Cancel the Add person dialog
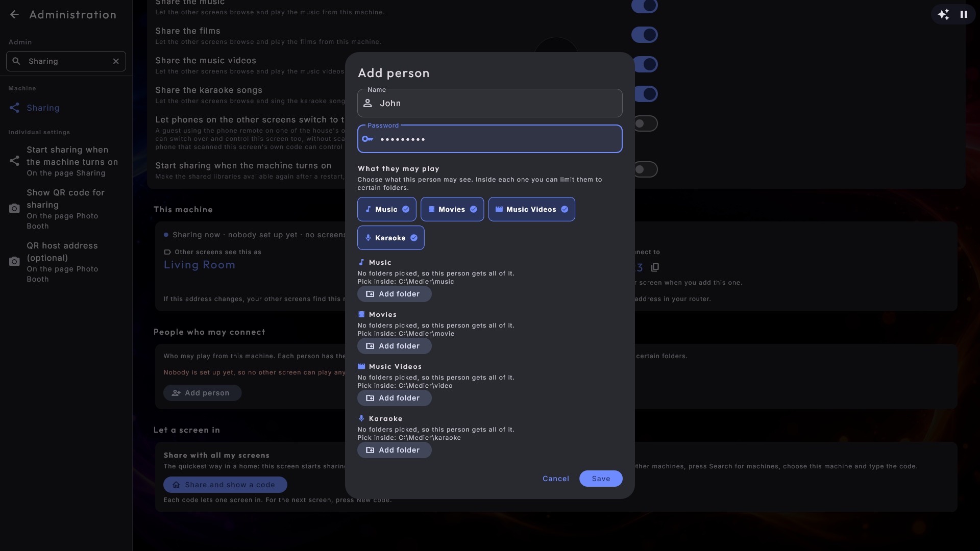 (556, 479)
